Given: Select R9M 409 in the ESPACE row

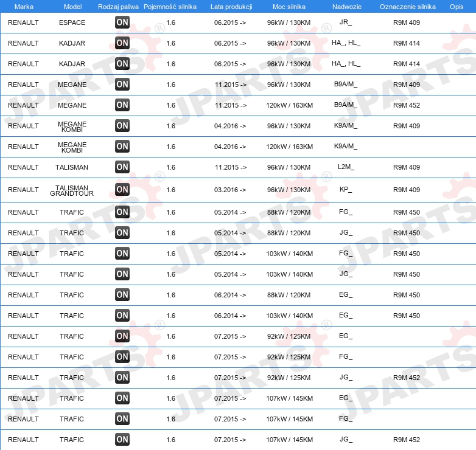Looking at the screenshot, I should [407, 22].
